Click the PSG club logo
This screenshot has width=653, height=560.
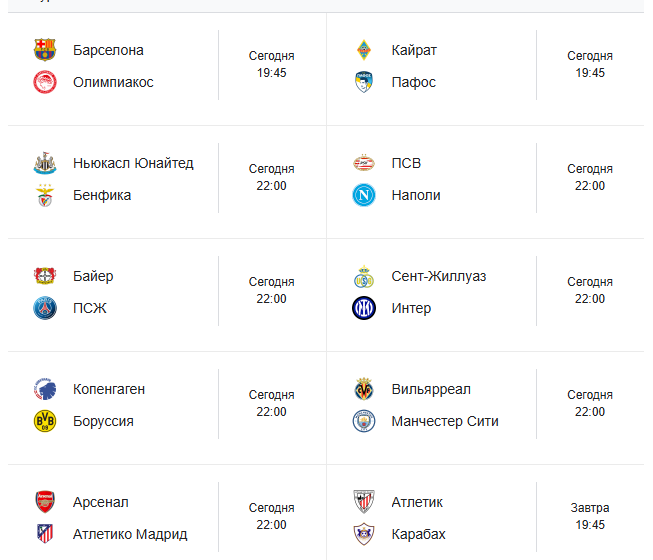pos(45,308)
